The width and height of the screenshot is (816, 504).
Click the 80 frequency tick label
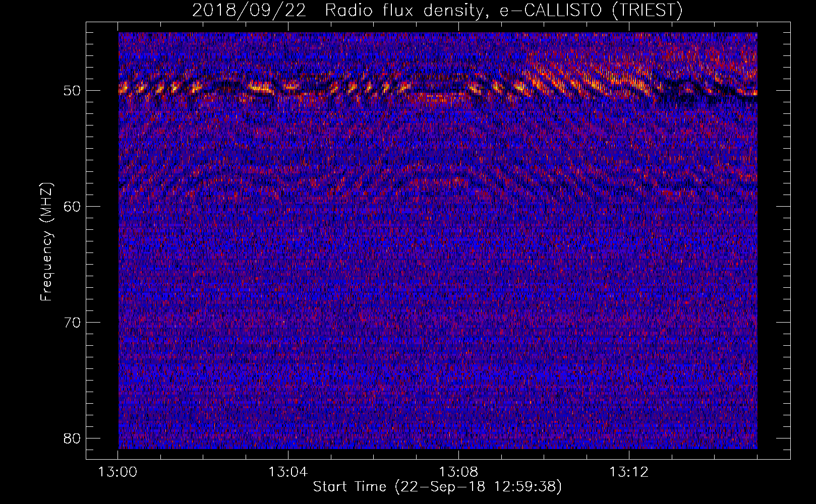tap(73, 438)
